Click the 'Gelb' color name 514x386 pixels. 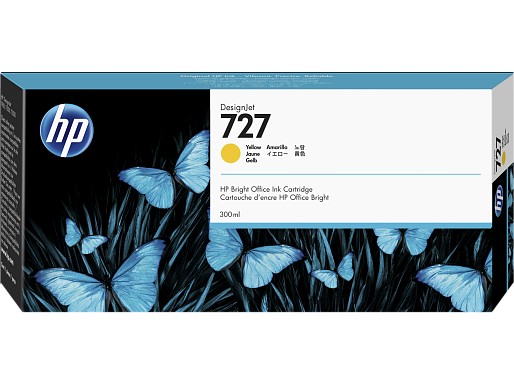(251, 160)
